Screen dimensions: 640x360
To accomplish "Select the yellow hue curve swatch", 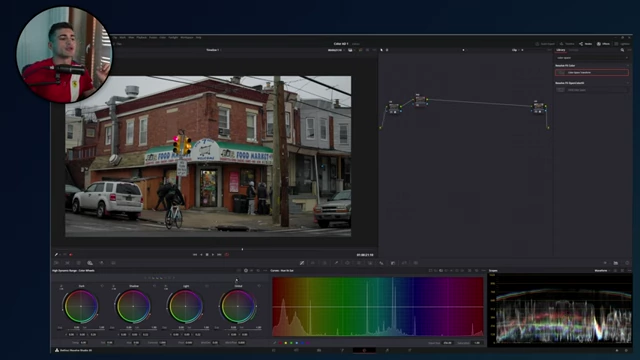I will point(286,343).
